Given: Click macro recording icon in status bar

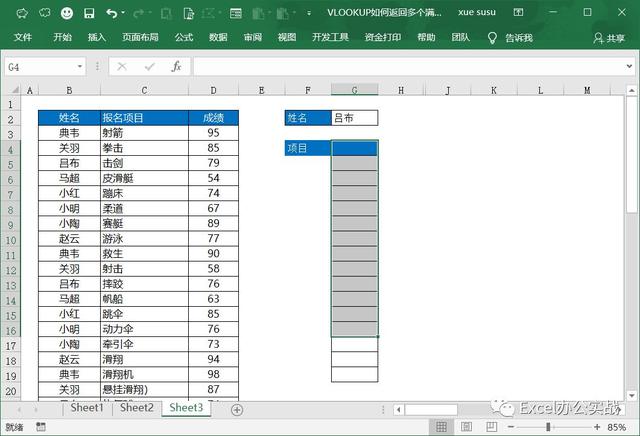Looking at the screenshot, I should [x=40, y=427].
